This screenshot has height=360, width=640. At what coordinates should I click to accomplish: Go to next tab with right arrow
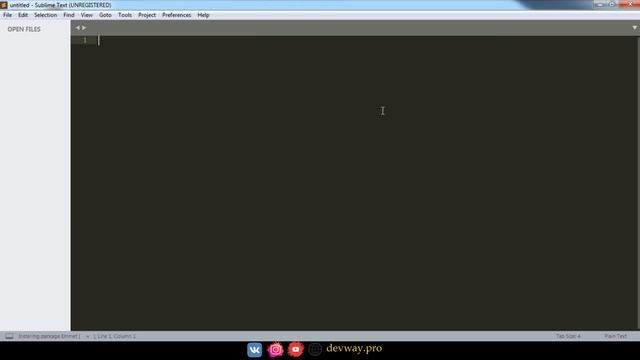(x=84, y=28)
